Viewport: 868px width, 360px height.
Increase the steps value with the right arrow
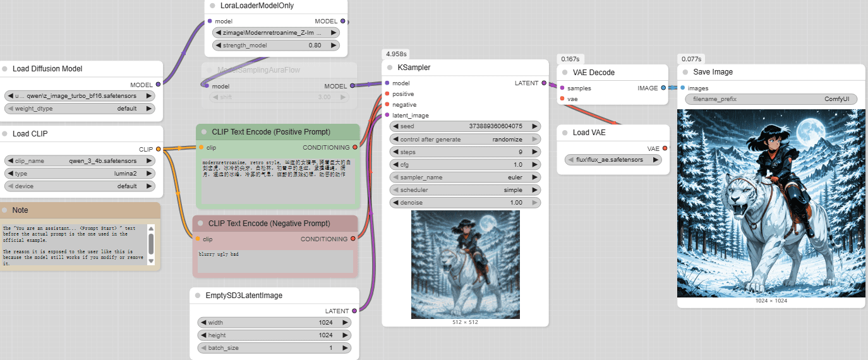[x=535, y=152]
